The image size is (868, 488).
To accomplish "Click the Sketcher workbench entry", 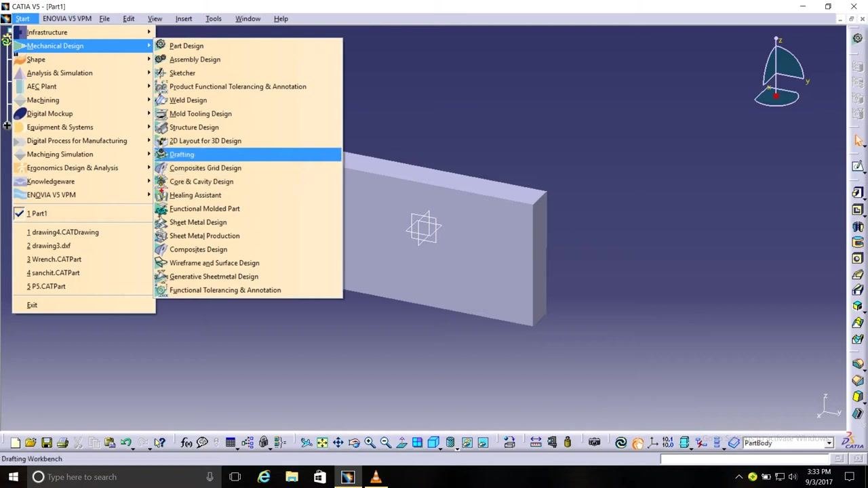I will pos(248,73).
